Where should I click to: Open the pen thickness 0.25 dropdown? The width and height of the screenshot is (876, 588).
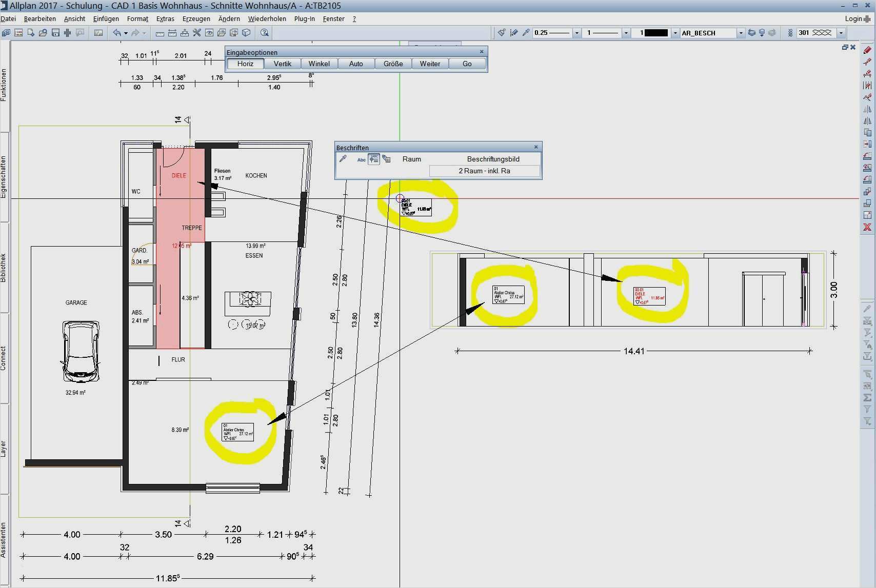pos(576,33)
